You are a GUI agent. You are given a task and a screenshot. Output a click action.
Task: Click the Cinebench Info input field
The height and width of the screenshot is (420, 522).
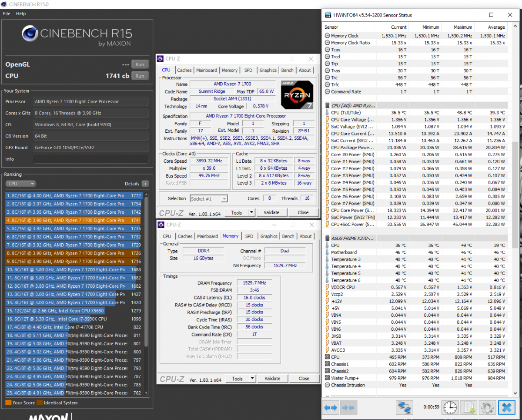click(x=90, y=159)
